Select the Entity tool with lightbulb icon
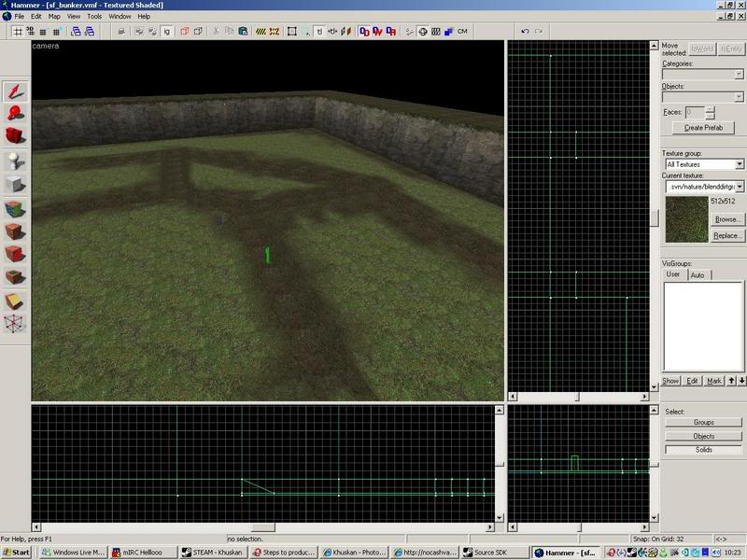747x560 pixels. coord(16,161)
